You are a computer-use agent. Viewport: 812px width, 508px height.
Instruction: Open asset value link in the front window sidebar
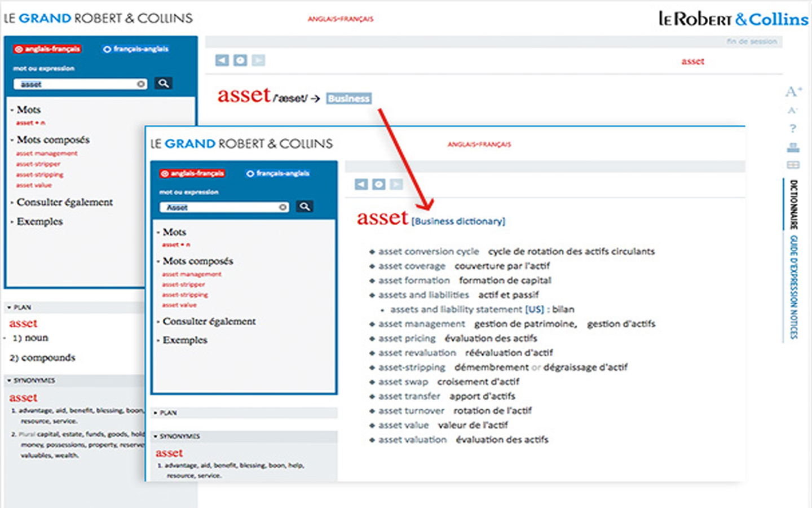(179, 305)
